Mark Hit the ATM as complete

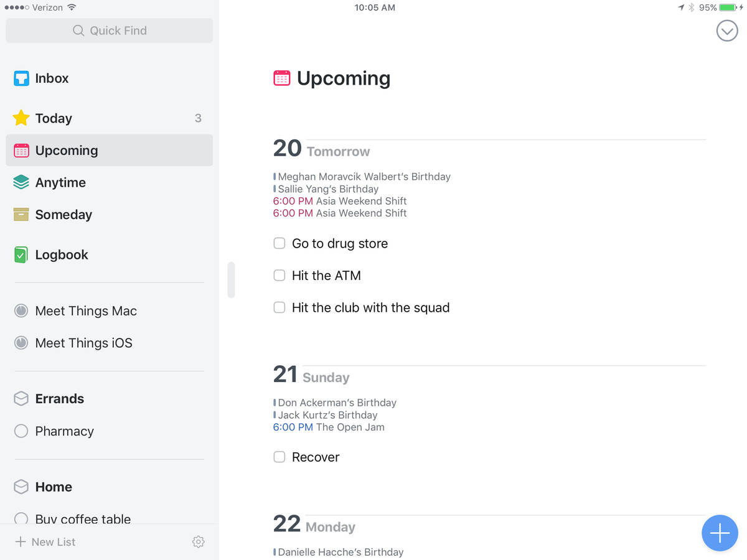(280, 275)
